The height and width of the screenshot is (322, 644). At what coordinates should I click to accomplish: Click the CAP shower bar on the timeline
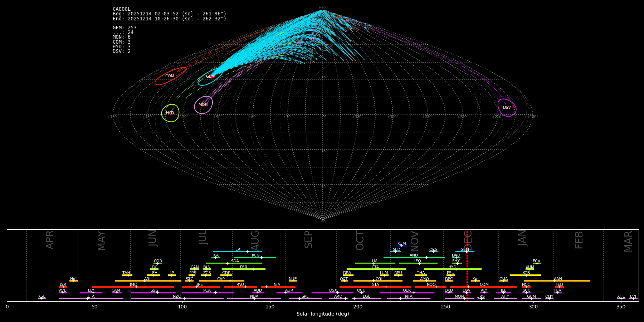222,281
